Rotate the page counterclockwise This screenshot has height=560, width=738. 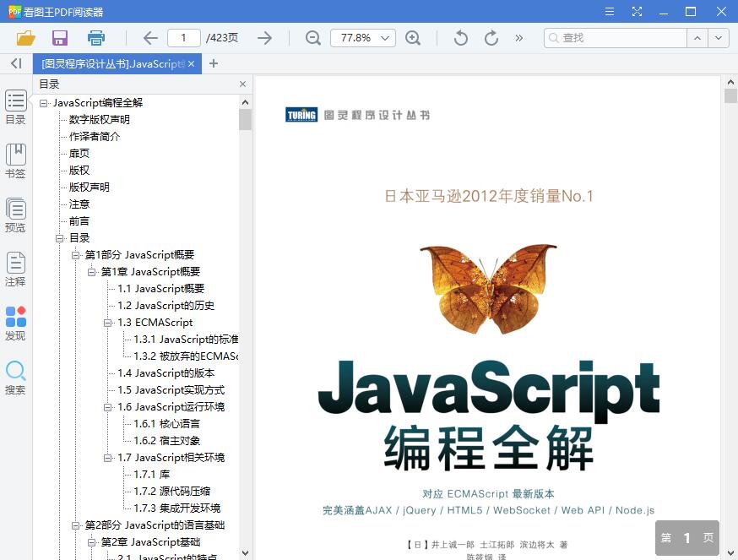tap(461, 38)
